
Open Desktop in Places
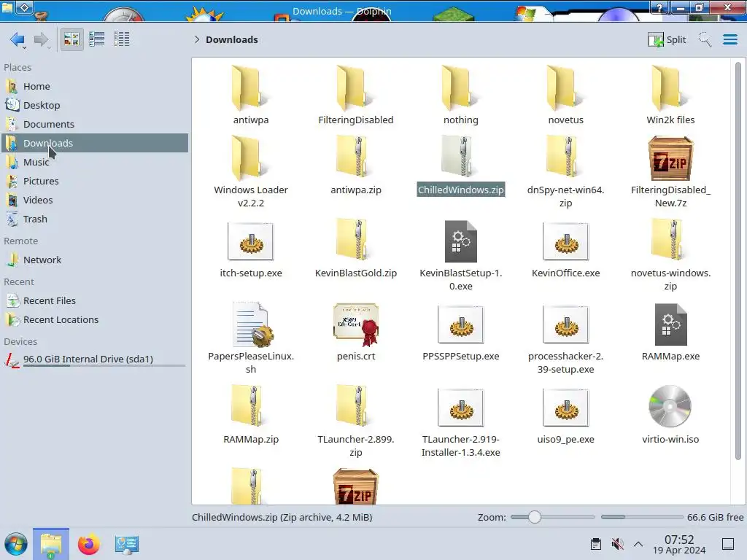pyautogui.click(x=95, y=105)
